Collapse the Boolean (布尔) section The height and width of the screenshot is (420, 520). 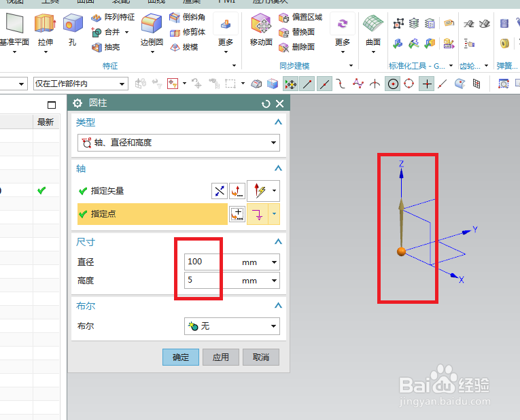(x=278, y=305)
